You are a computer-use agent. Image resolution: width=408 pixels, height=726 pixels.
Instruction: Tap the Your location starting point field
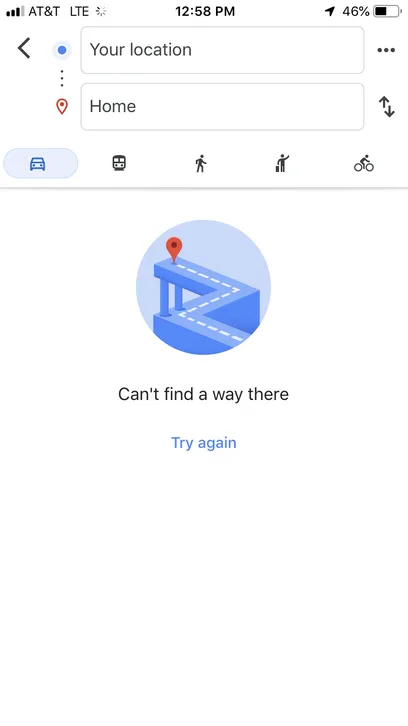222,50
